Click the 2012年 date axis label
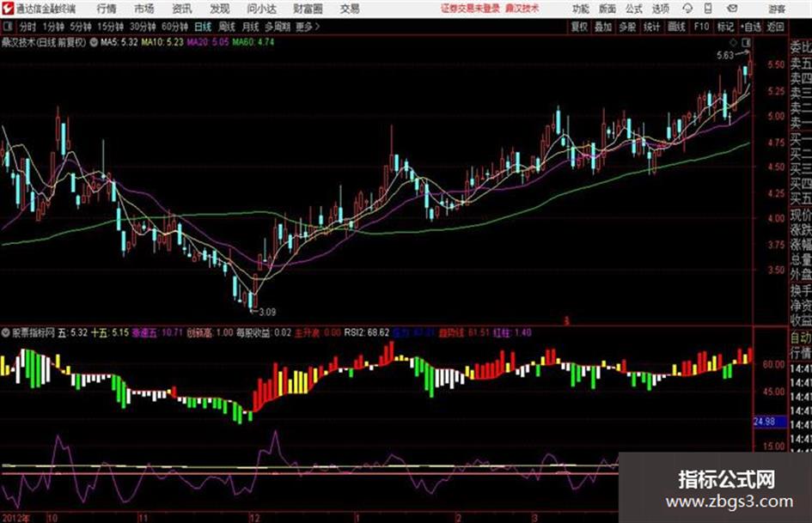Screen dimensions: 812x523 click(x=15, y=518)
